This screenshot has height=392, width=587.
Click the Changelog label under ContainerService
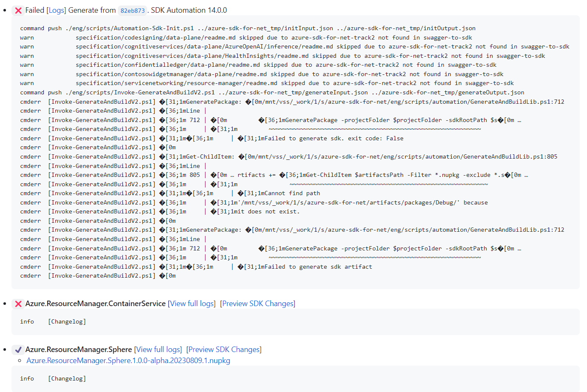pos(67,321)
